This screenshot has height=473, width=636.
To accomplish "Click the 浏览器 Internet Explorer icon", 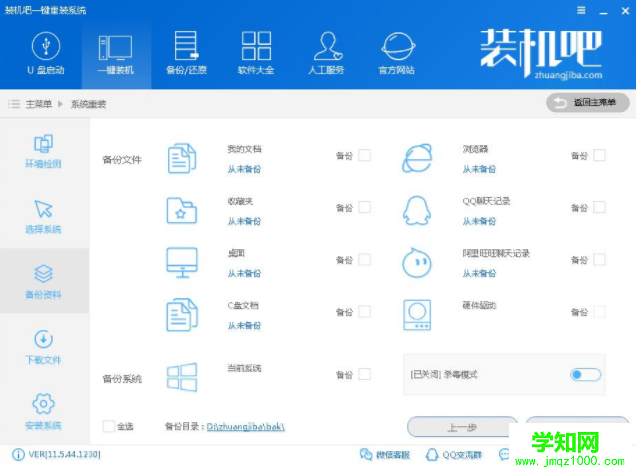I will (417, 159).
